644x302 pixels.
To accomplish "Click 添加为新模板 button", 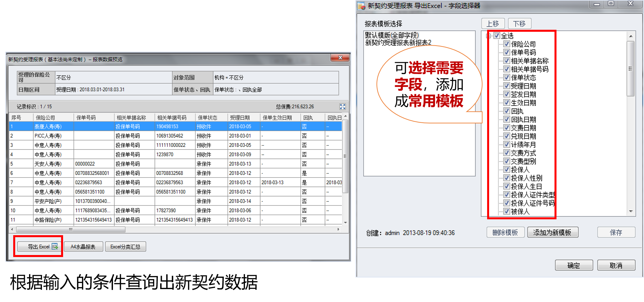I will pos(552,233).
